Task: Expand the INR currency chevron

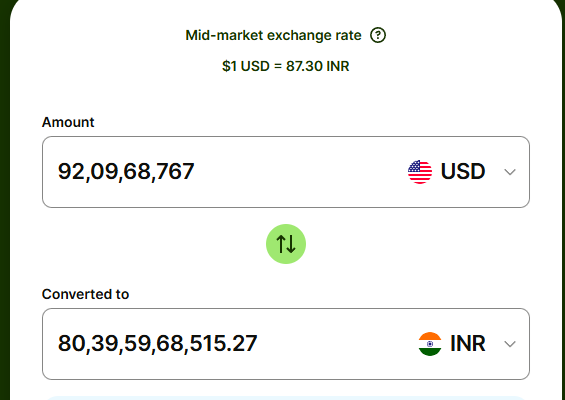Action: [510, 344]
